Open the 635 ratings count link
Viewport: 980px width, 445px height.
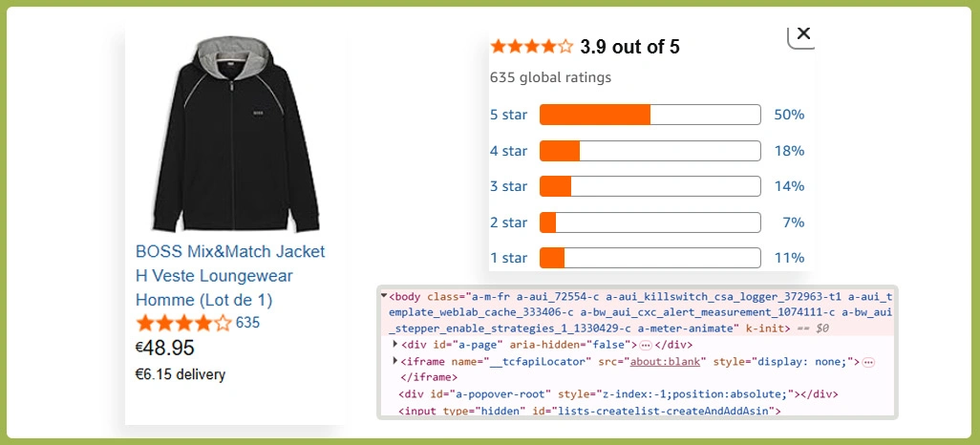click(x=247, y=323)
